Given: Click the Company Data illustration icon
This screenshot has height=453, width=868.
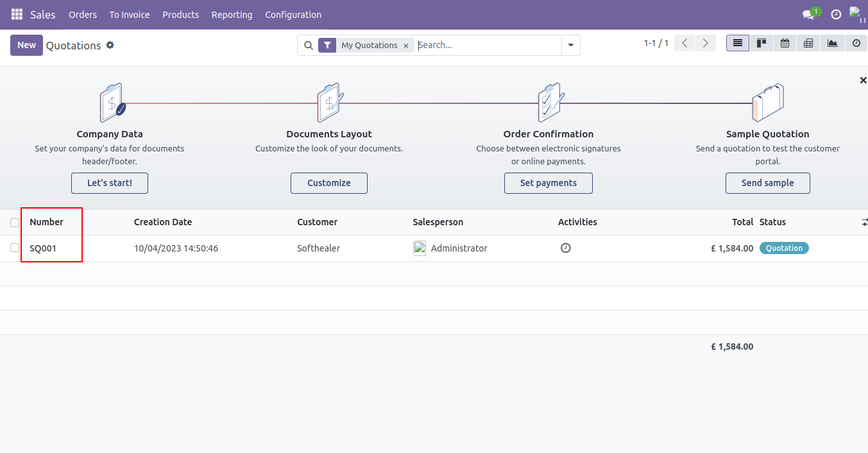Looking at the screenshot, I should pyautogui.click(x=112, y=103).
